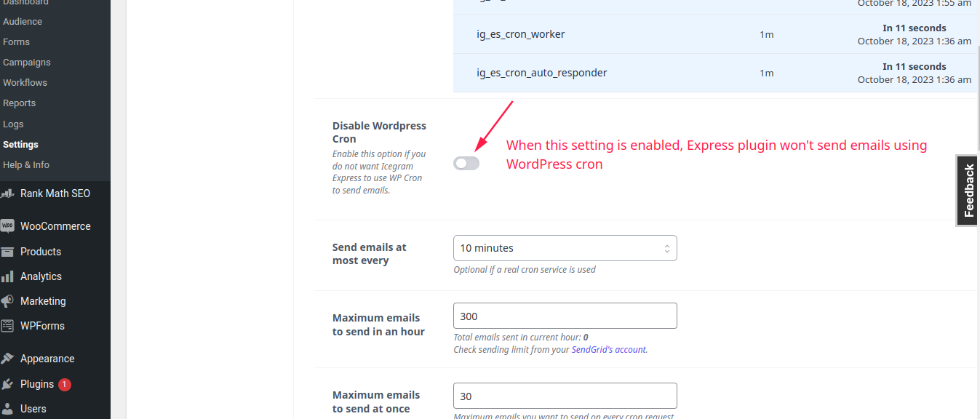Open the Send emails at most every dropdown
Image resolution: width=980 pixels, height=419 pixels.
[565, 248]
